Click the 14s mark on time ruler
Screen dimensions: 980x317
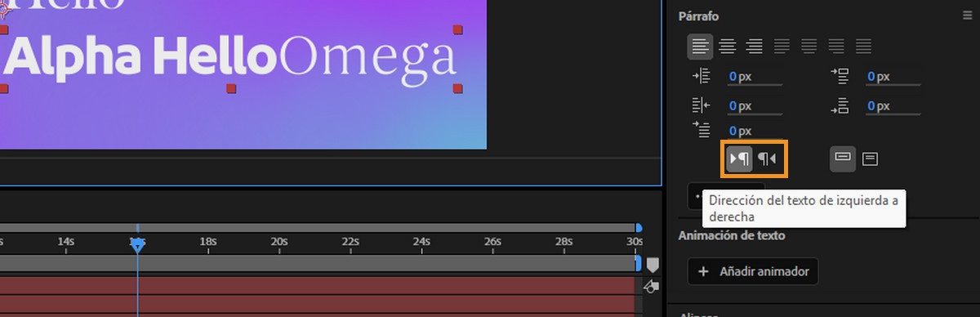tap(66, 241)
